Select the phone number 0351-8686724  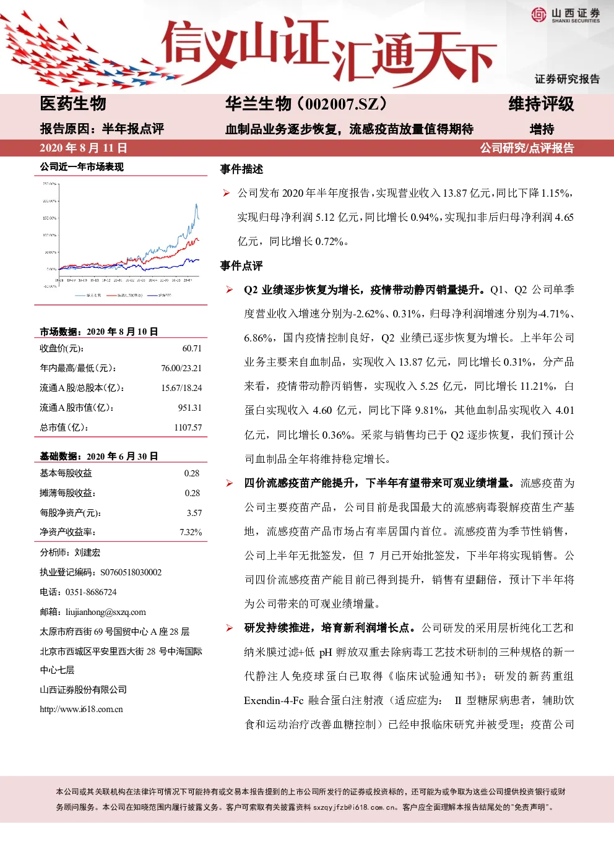click(91, 592)
